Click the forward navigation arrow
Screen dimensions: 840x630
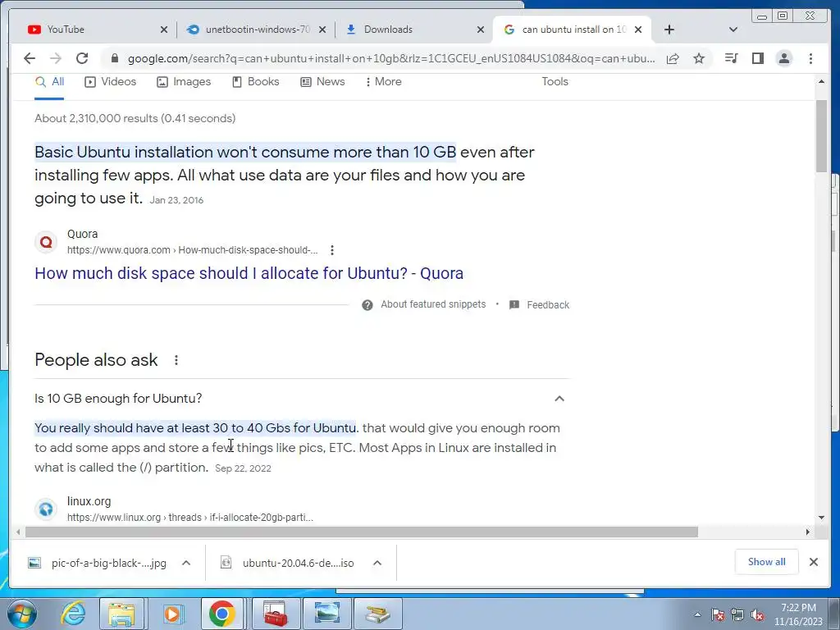56,58
